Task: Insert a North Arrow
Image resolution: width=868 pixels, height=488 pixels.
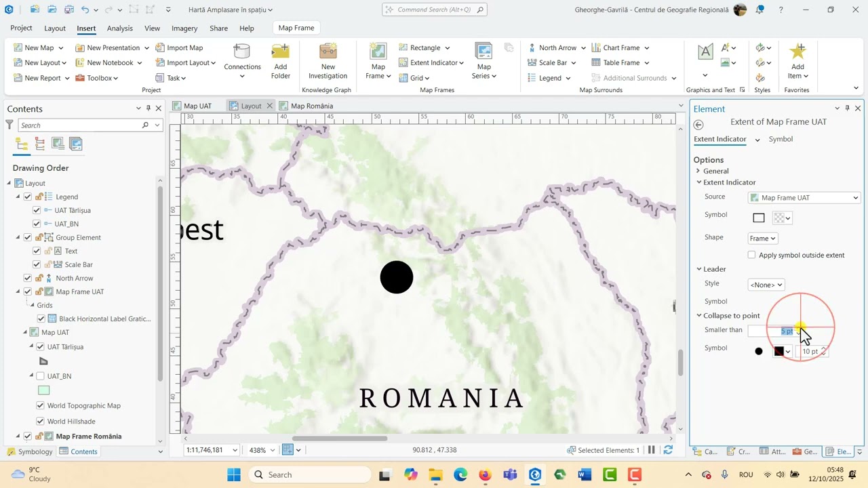Action: 556,47
